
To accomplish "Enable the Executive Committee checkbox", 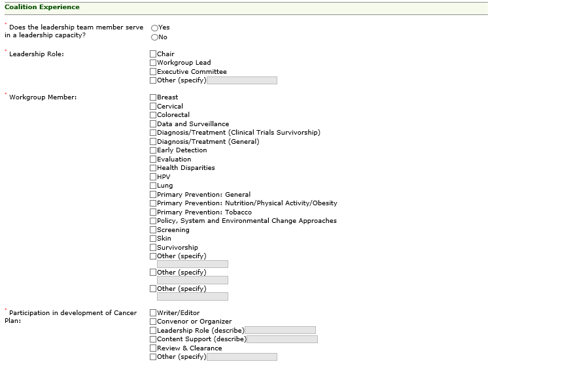I will (x=154, y=72).
